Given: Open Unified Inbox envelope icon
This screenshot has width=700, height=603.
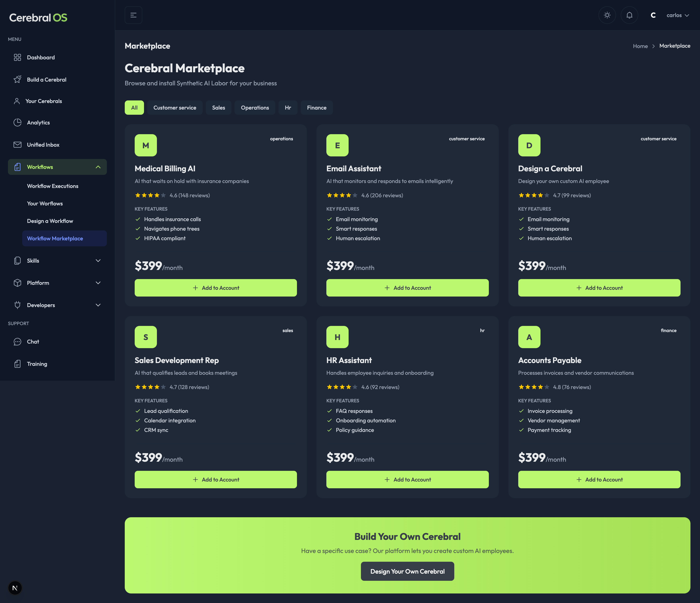Looking at the screenshot, I should (17, 145).
